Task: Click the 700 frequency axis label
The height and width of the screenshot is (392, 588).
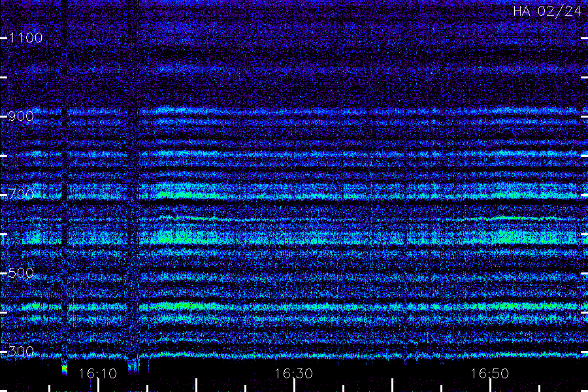Action: click(x=21, y=194)
